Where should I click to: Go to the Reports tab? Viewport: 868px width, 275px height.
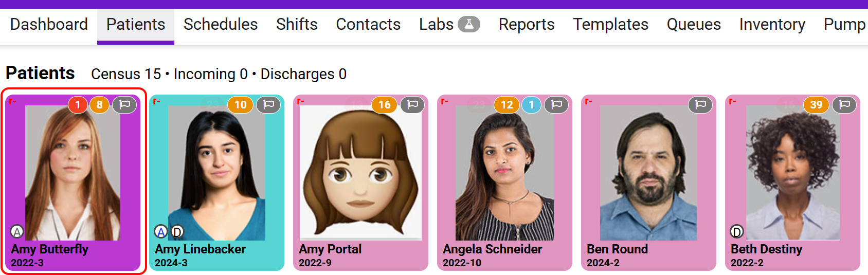[527, 24]
